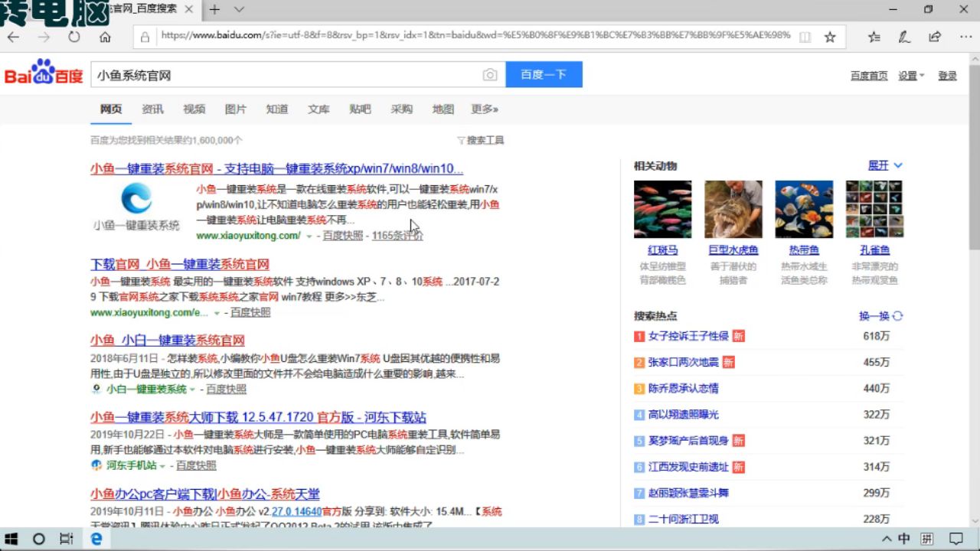980x551 pixels.
Task: Switch to the 地图 tab
Action: point(443,109)
